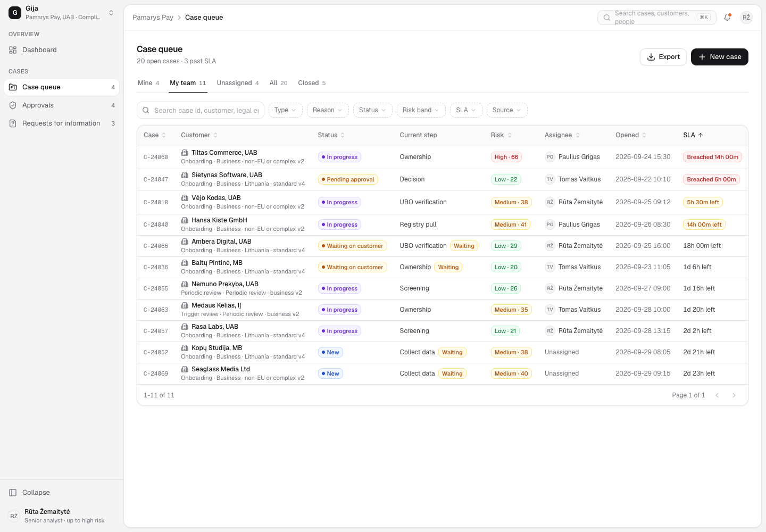Click the Pamarys Pay breadcrumb link
The height and width of the screenshot is (532, 766).
click(153, 18)
